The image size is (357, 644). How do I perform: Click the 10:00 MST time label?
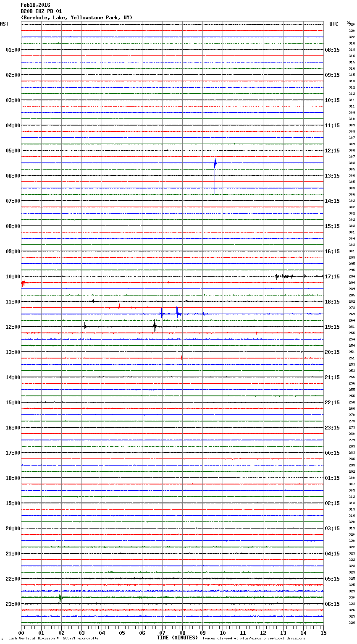click(13, 277)
